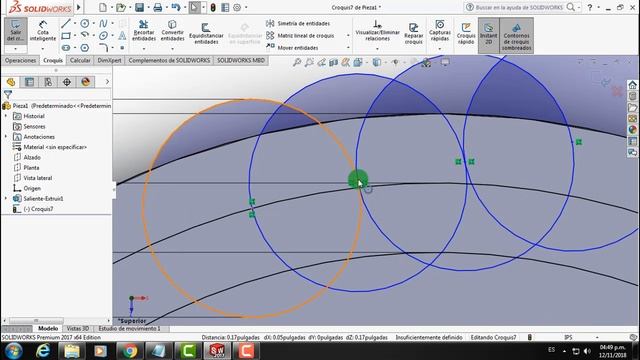Toggle the Select cursor tool
Image resolution: width=640 pixels, height=360 pixels.
pos(194,7)
